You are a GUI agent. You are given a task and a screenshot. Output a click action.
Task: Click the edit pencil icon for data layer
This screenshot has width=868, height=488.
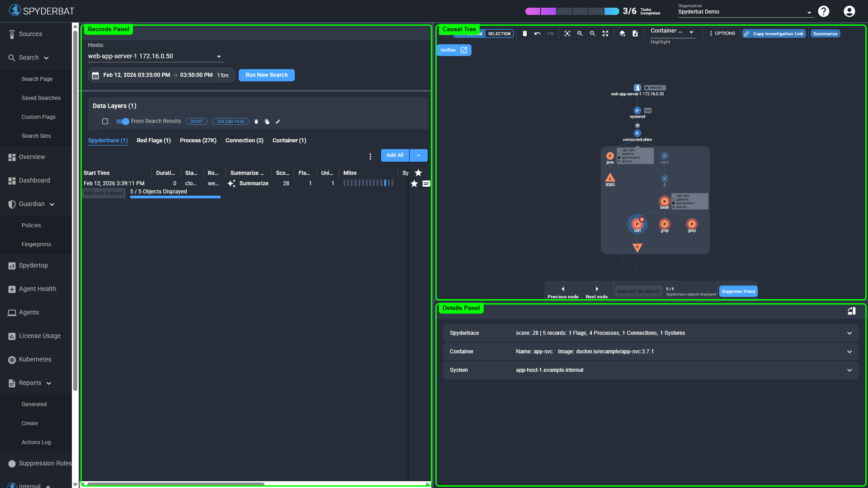click(x=278, y=122)
